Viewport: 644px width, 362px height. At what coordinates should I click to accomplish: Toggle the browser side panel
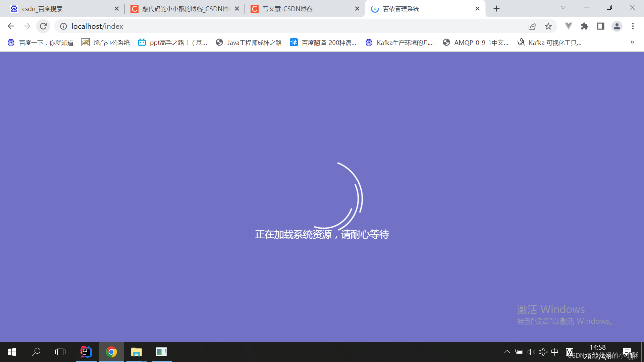coord(601,26)
